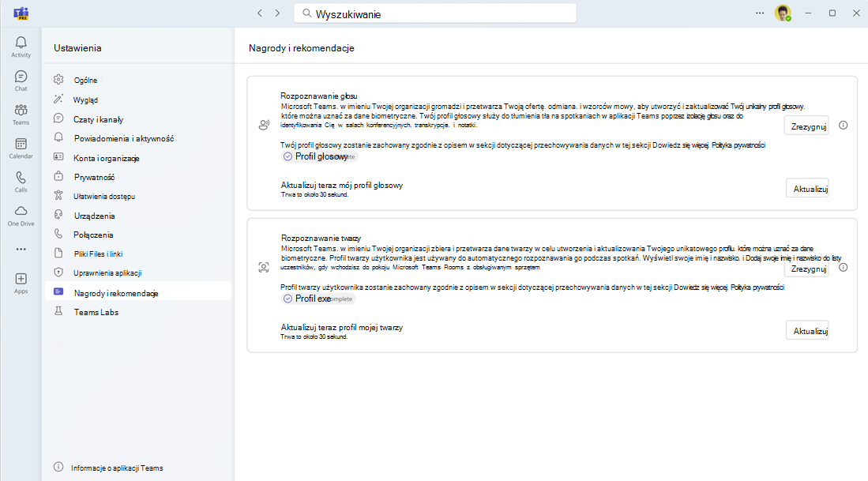Open the One Drive cloud icon
Viewport: 868px width, 481px height.
(21, 211)
